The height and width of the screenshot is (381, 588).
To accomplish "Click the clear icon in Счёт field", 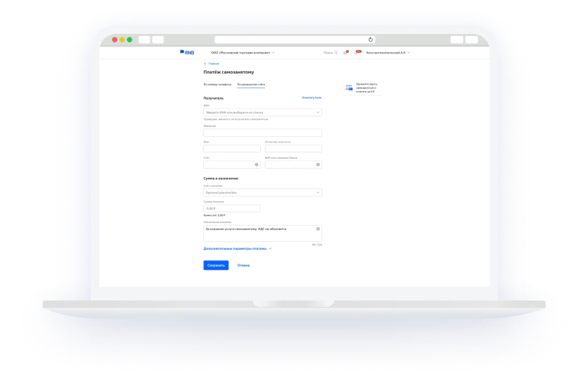I will 257,164.
